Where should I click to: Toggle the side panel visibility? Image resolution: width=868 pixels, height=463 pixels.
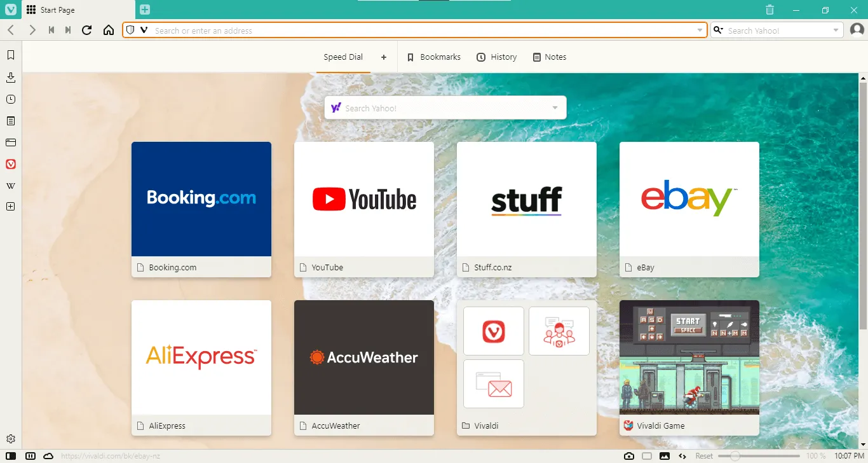tap(11, 456)
